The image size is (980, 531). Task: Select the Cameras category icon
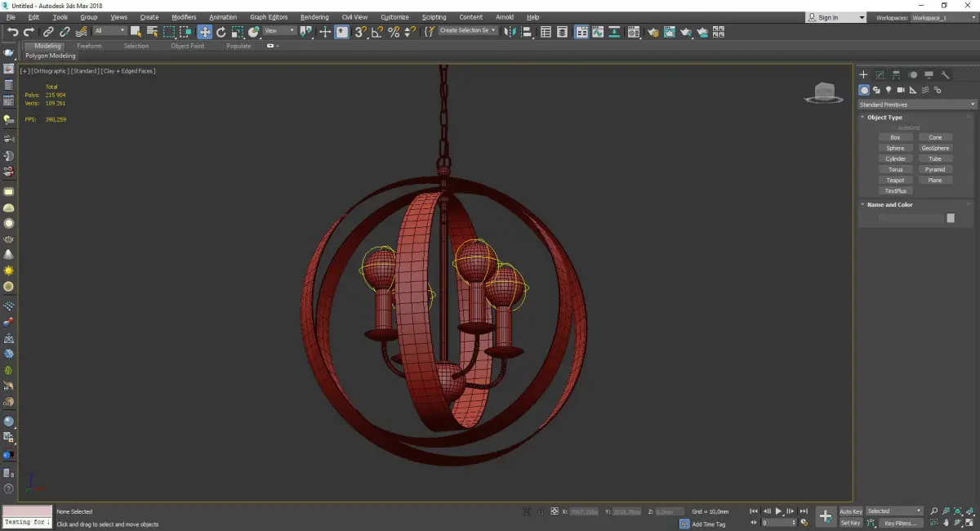click(901, 90)
